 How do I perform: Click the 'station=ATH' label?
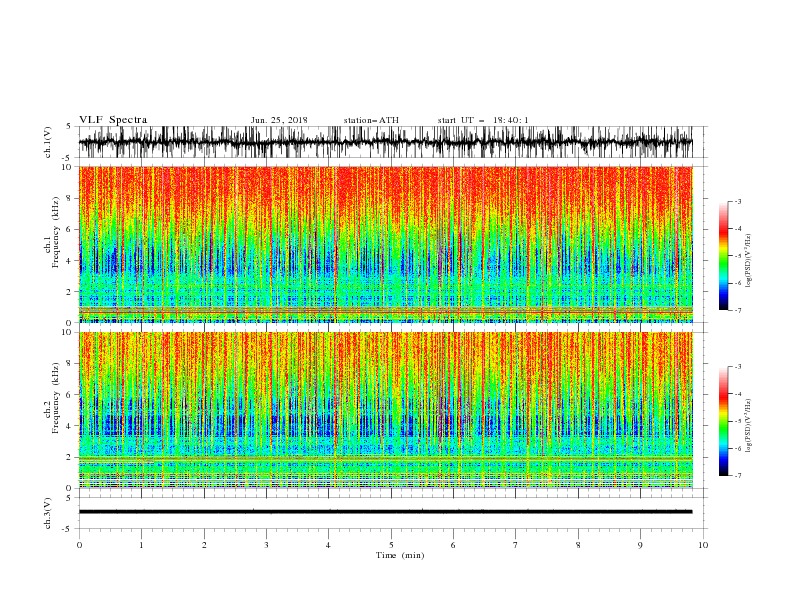371,120
